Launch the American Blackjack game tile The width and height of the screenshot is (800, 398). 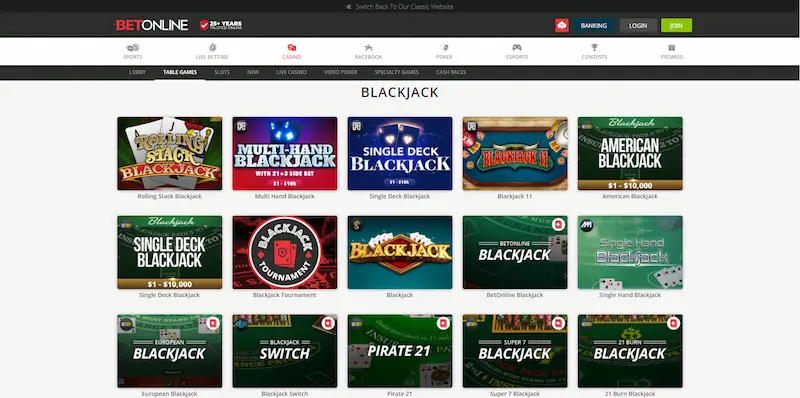click(x=630, y=154)
